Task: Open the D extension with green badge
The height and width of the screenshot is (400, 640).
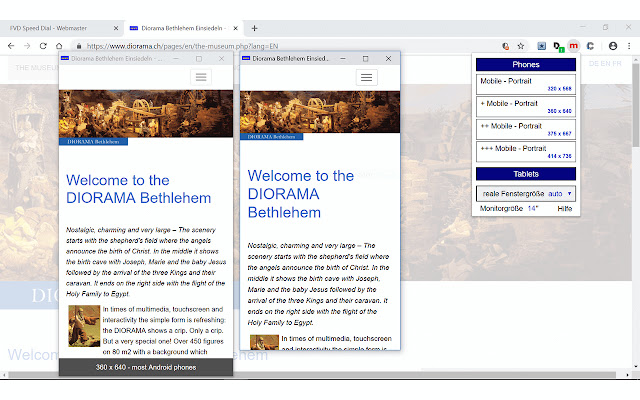Action: (558, 47)
